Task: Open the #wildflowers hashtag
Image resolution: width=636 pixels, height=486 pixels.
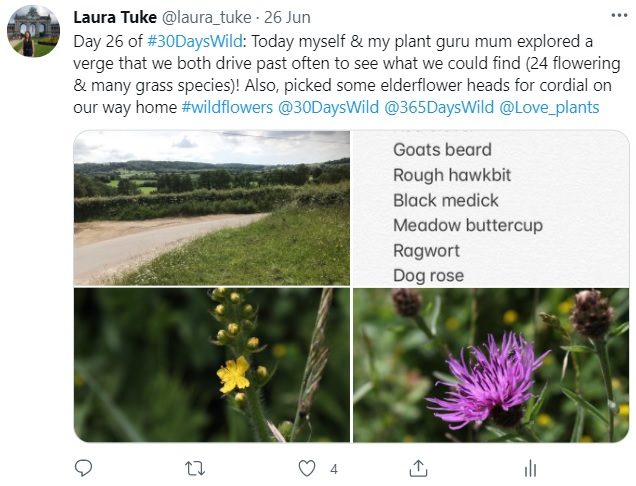Action: 228,107
